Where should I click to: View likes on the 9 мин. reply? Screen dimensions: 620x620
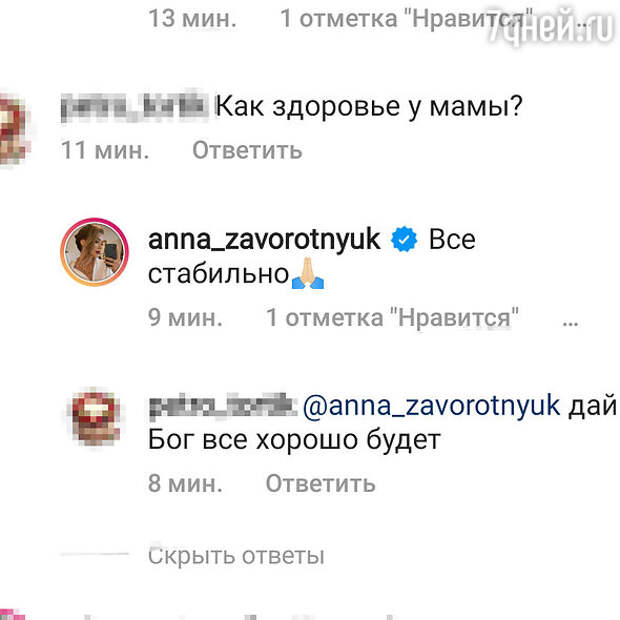tap(392, 318)
